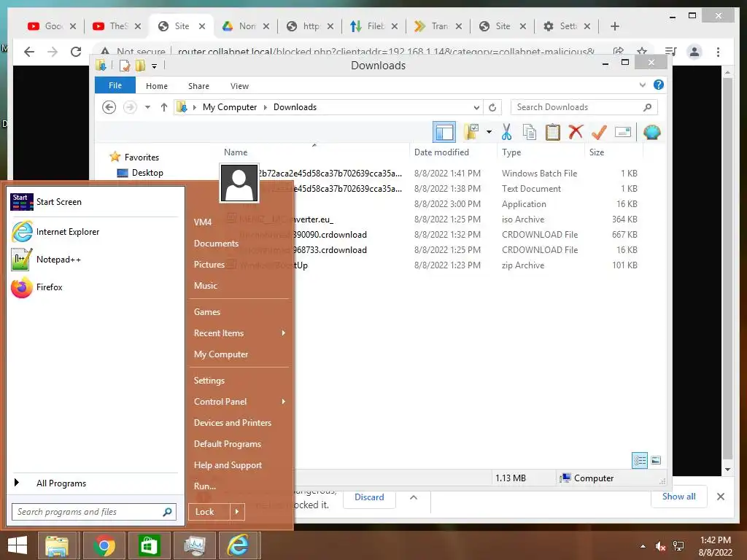Screen dimensions: 747x560
Task: Click Search programs and files box
Action: [94, 512]
